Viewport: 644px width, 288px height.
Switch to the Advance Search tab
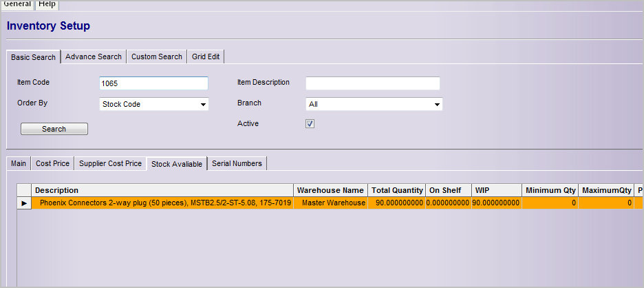[x=94, y=56]
